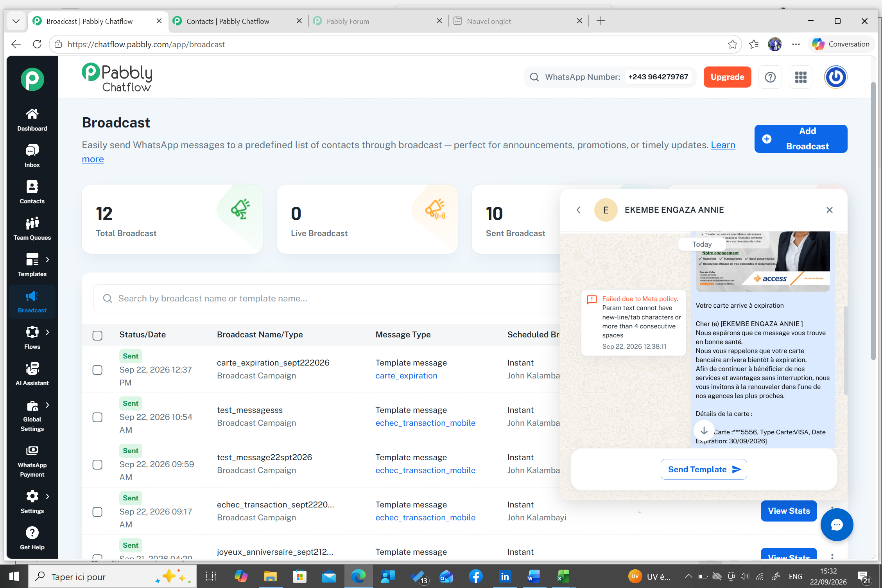The width and height of the screenshot is (882, 588).
Task: Open the floating chat support bubble
Action: click(x=837, y=525)
